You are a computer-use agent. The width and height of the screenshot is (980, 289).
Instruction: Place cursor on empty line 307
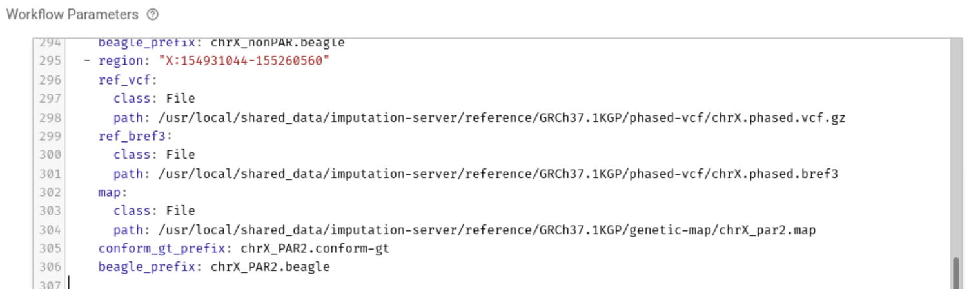193,284
